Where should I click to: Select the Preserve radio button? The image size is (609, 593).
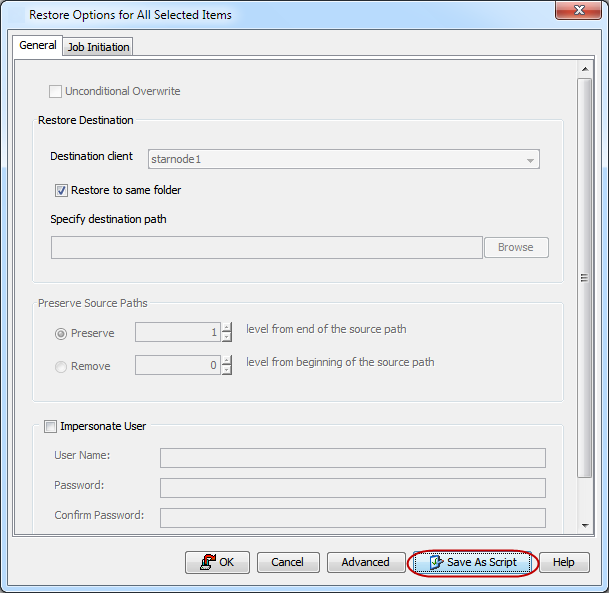[61, 333]
